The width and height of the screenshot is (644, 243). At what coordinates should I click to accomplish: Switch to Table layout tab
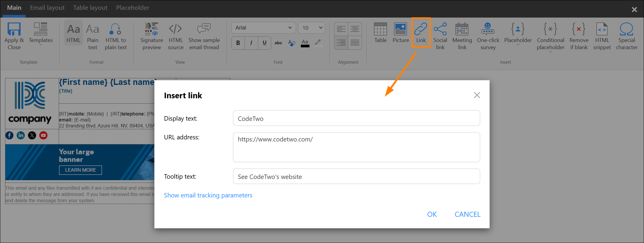pos(90,8)
